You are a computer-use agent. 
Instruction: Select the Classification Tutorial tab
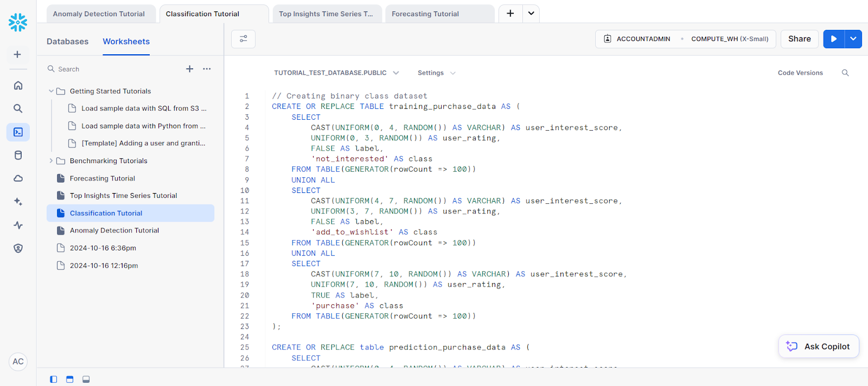[x=214, y=14]
